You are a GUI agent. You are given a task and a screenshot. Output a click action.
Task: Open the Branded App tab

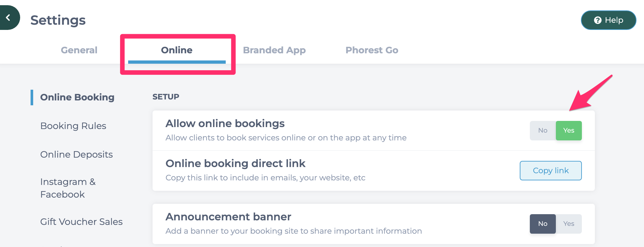pyautogui.click(x=274, y=50)
